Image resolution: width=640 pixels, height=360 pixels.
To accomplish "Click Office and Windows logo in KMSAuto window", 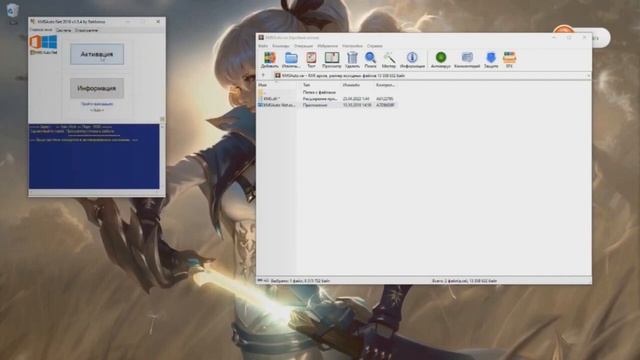I will point(43,44).
